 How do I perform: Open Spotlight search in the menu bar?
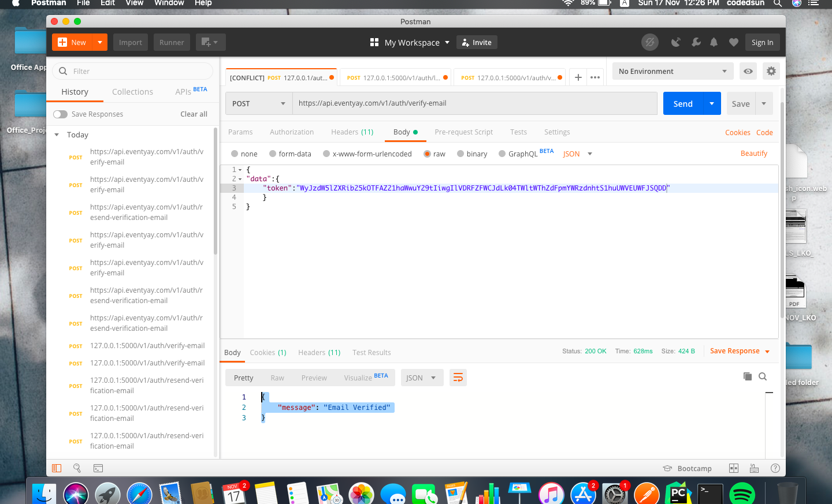[x=778, y=3]
